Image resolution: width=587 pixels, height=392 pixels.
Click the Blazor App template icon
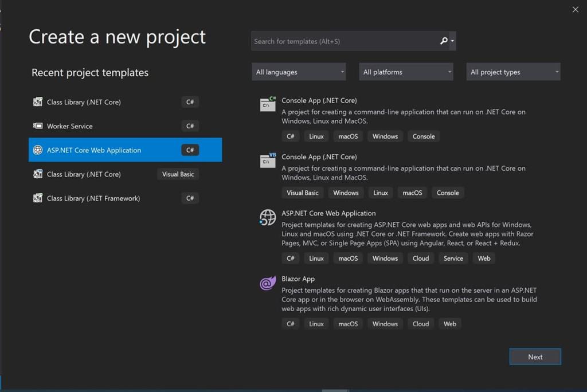tap(268, 283)
